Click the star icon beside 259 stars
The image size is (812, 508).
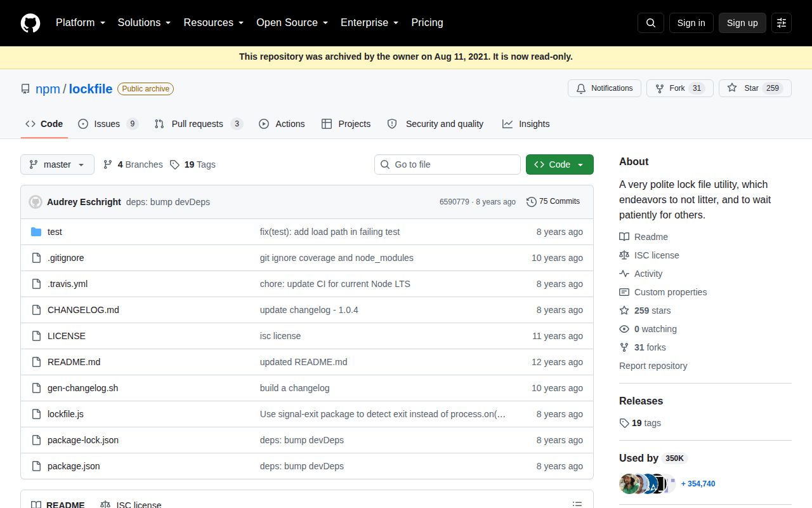(624, 311)
